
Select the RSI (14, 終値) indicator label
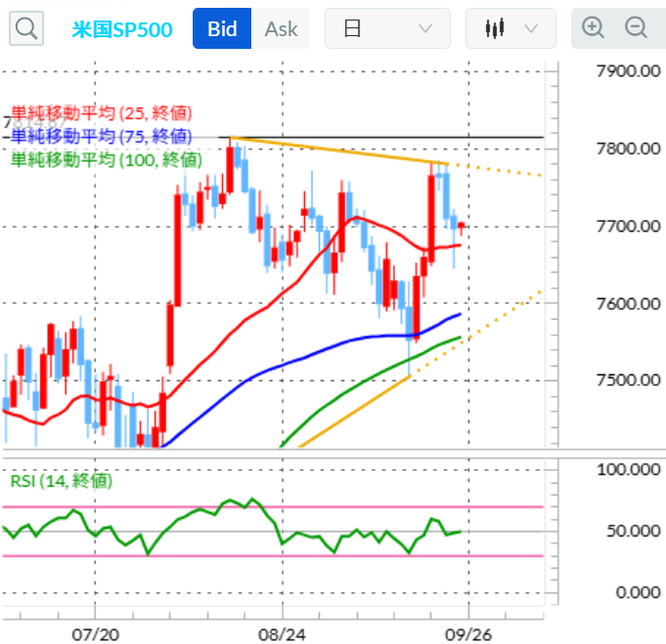(62, 481)
